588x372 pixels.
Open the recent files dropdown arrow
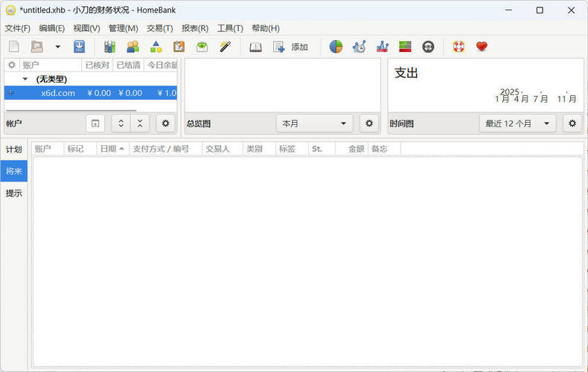pyautogui.click(x=58, y=47)
